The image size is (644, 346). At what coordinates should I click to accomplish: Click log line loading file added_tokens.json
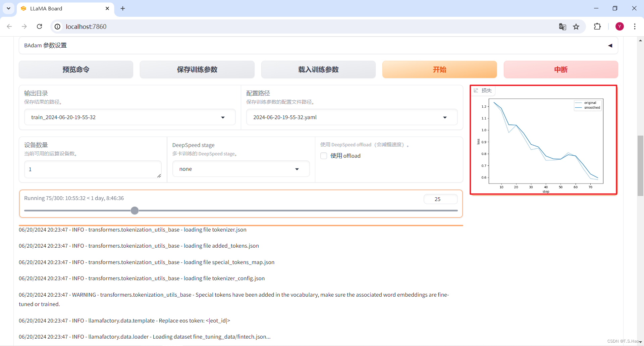(x=139, y=246)
